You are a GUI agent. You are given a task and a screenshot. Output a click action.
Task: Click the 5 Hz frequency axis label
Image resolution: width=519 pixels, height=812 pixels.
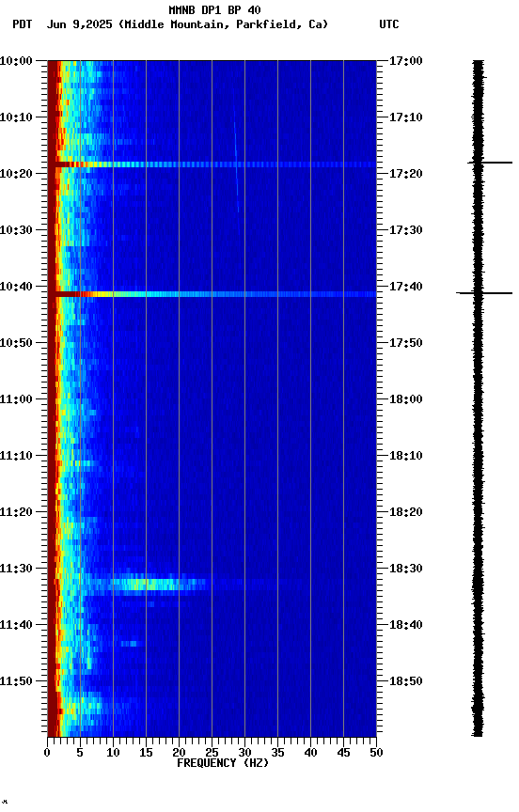pyautogui.click(x=80, y=753)
